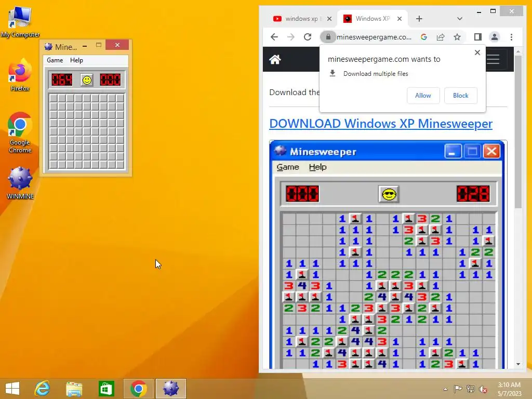This screenshot has height=399, width=532.
Task: Open Help menu in small Minesweeper window
Action: [76, 60]
